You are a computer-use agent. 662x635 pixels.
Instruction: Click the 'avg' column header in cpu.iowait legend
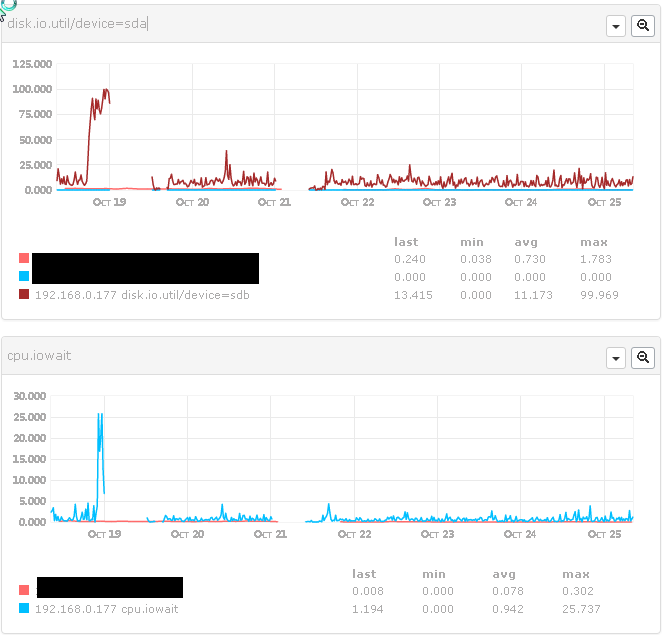coord(504,574)
